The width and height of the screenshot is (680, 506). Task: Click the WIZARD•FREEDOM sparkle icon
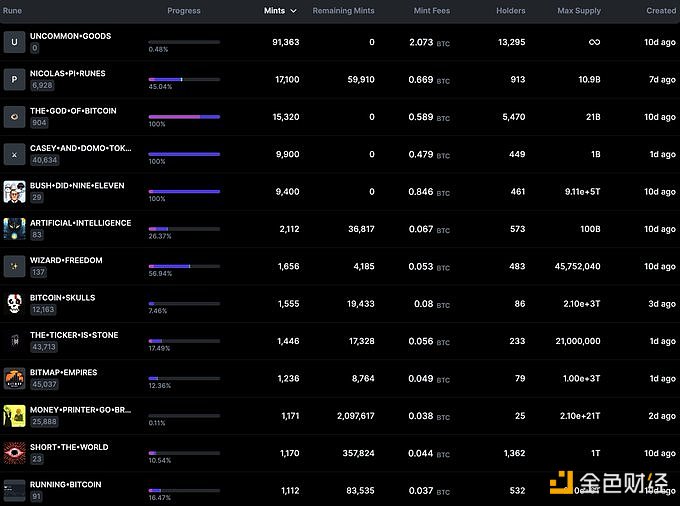pos(14,266)
